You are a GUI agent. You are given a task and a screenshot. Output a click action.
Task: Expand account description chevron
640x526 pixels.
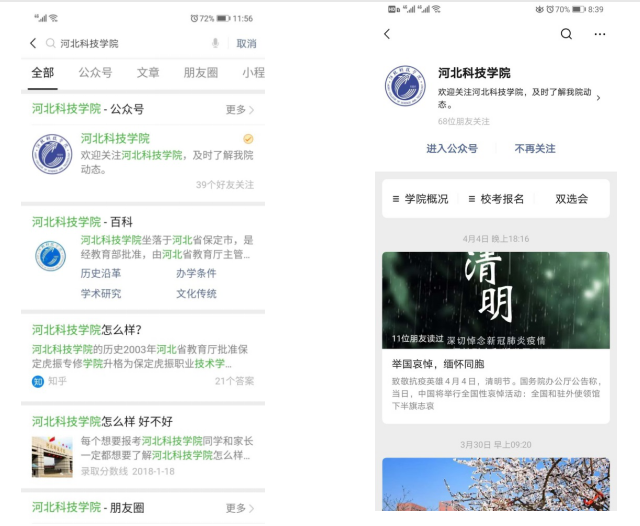598,98
